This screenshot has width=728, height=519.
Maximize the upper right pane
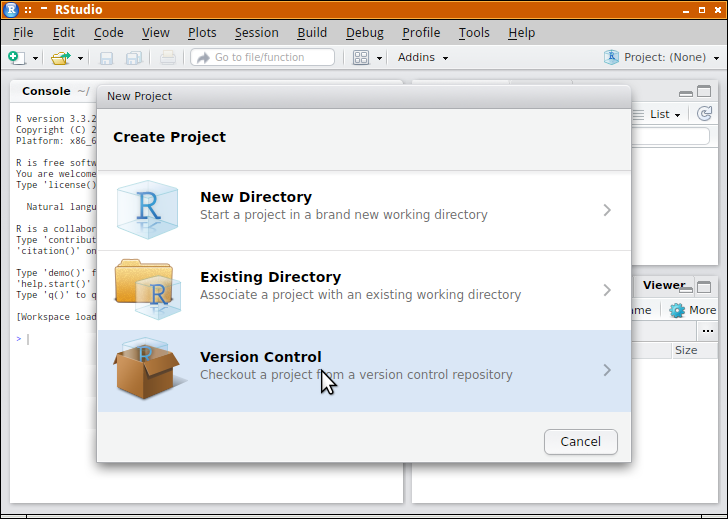tap(704, 91)
